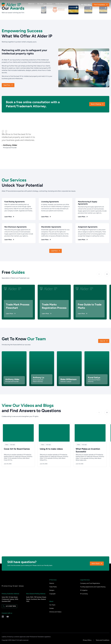Click the Load More services button

(55, 251)
